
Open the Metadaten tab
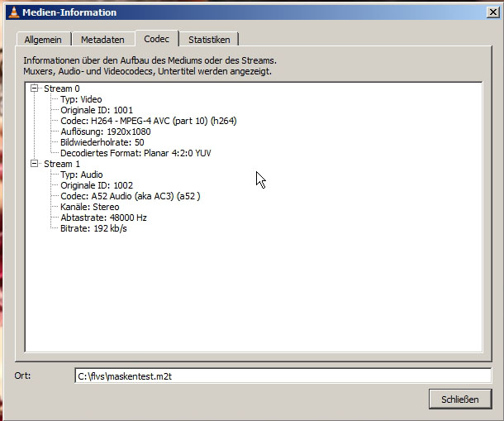102,40
